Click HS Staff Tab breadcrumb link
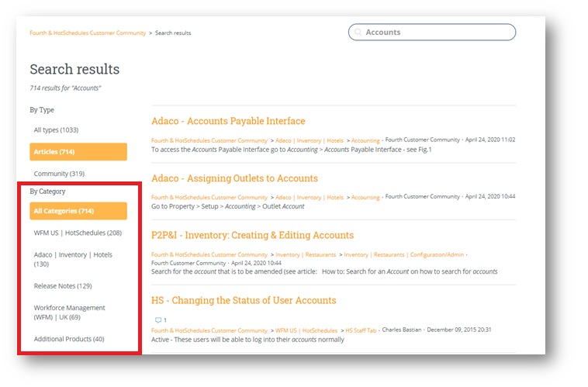Screen dimensions: 588x387 [x=361, y=330]
